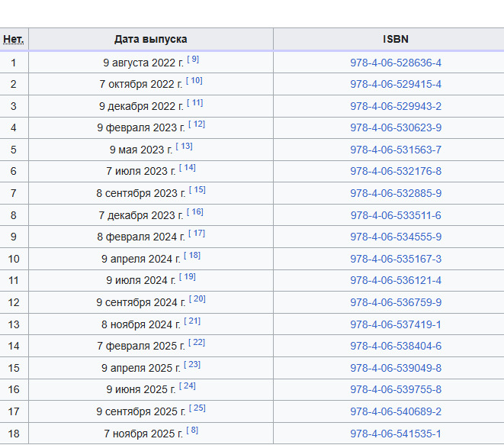Click citation [21] for 8 ноября 2024
This screenshot has height=445, width=504.
[192, 321]
